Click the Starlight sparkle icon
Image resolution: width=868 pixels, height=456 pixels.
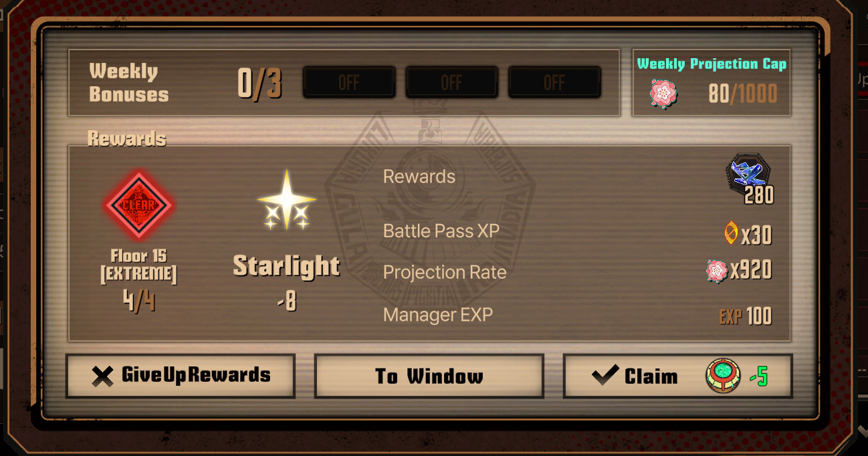(287, 200)
